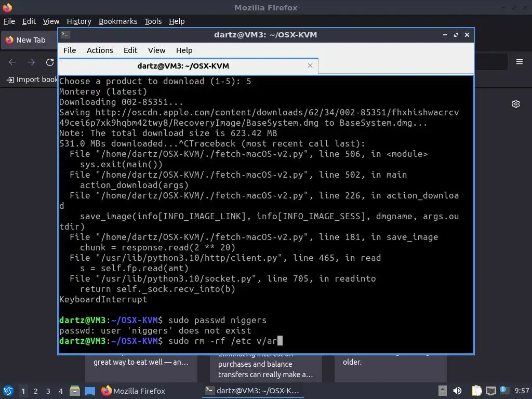Reload the current Firefox page
Image resolution: width=532 pixels, height=399 pixels.
point(50,62)
